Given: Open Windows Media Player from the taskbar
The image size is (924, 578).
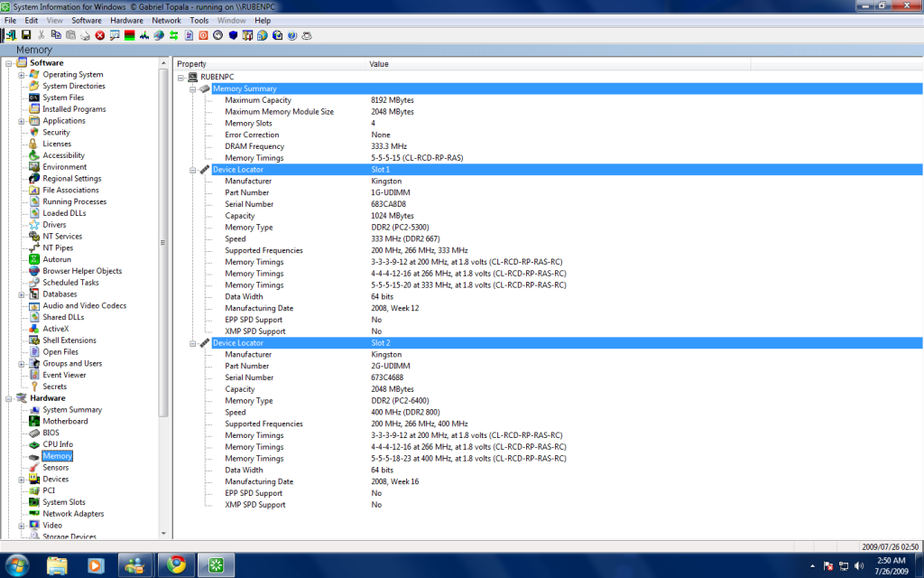Looking at the screenshot, I should [96, 565].
